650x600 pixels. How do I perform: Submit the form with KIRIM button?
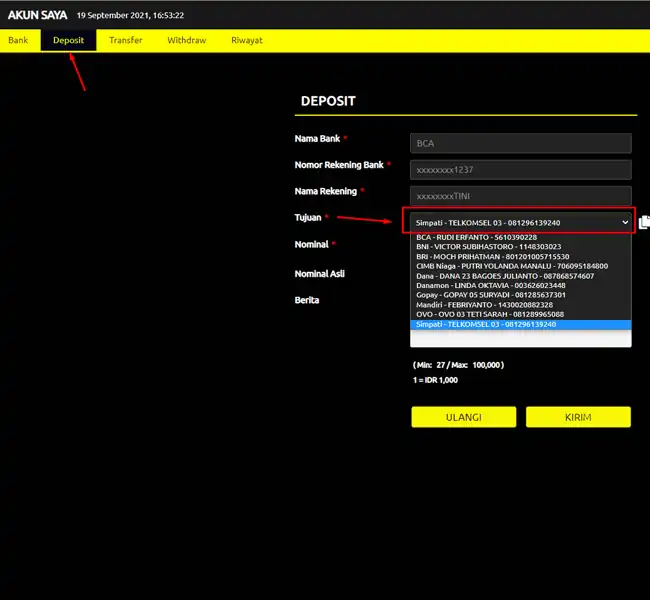[x=578, y=417]
